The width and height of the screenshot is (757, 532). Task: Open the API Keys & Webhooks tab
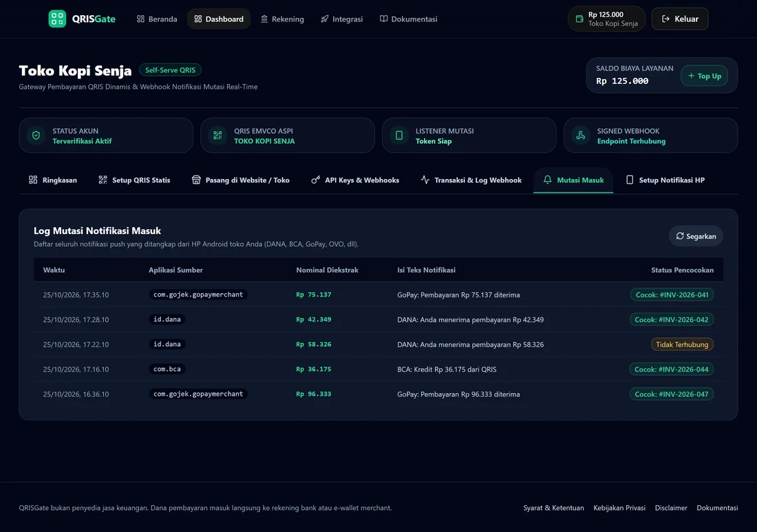point(355,180)
